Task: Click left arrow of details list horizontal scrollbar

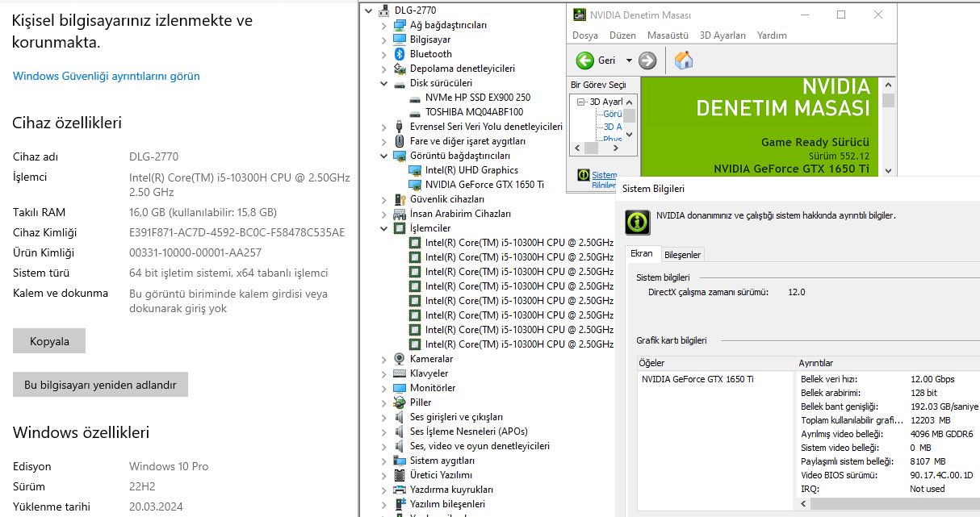Action: pyautogui.click(x=805, y=504)
